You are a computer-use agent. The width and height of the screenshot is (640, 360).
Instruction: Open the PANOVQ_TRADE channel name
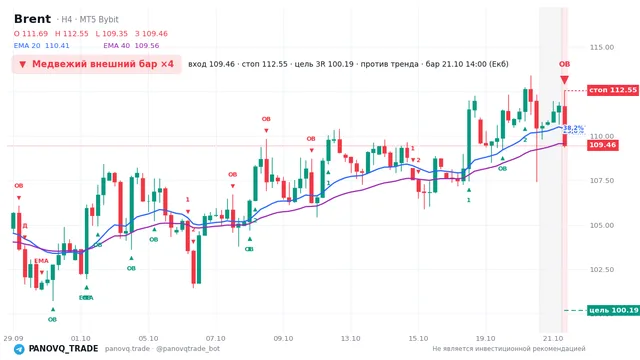[x=63, y=349]
